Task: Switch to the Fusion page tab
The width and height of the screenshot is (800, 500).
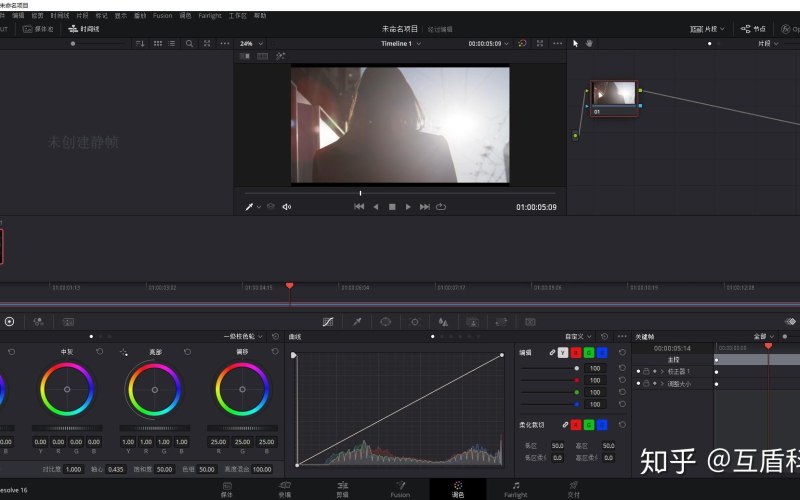Action: pyautogui.click(x=400, y=489)
